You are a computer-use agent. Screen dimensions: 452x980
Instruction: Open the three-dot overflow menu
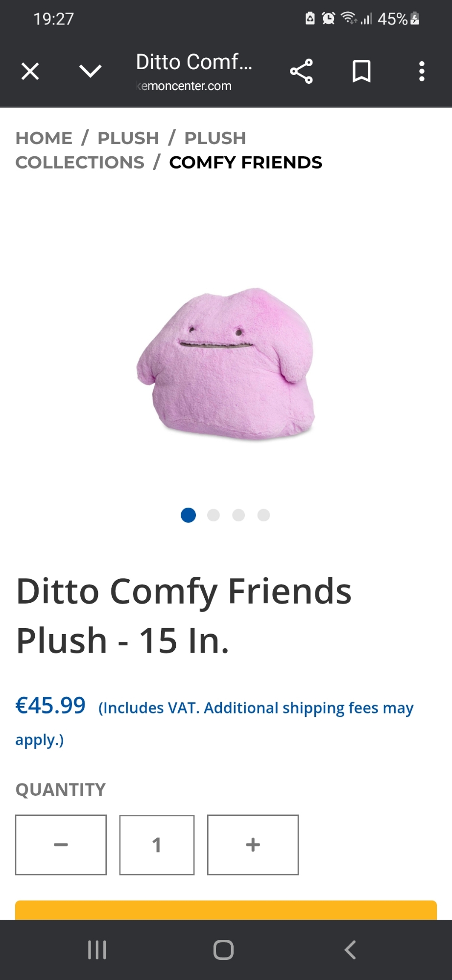click(x=422, y=72)
